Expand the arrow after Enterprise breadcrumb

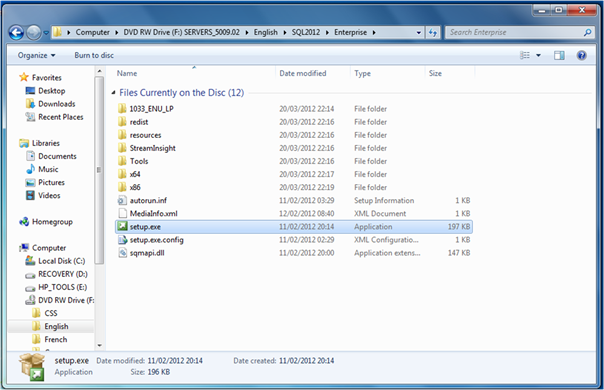374,33
